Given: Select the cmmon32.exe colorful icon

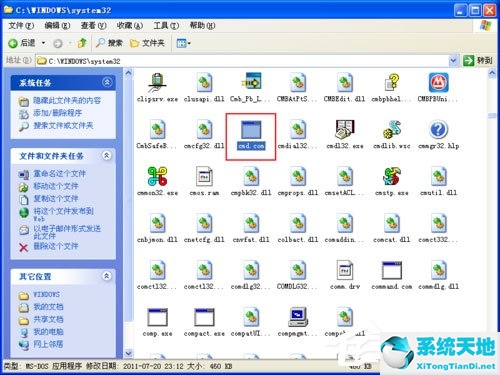Looking at the screenshot, I should pos(157,176).
